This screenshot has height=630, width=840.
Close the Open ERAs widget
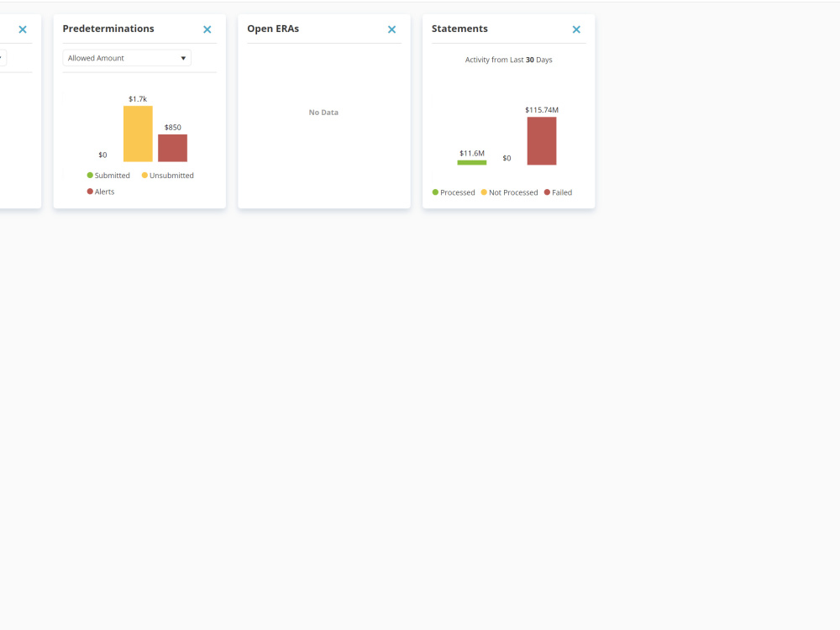(x=391, y=29)
